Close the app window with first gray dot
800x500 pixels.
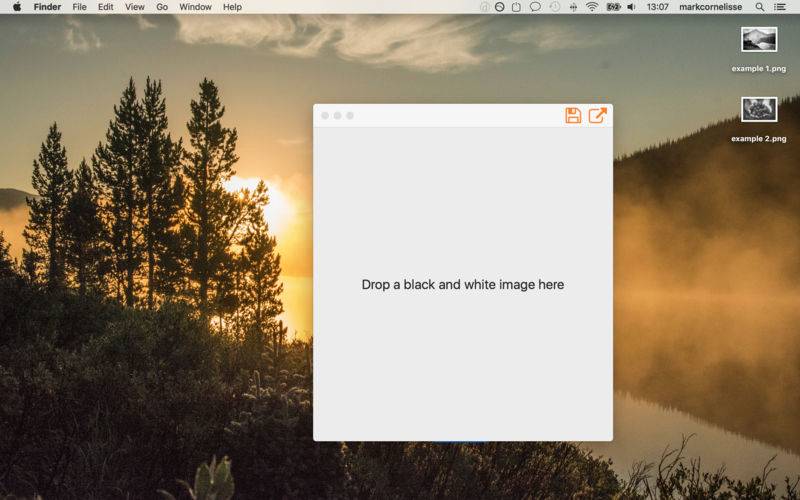coord(325,116)
